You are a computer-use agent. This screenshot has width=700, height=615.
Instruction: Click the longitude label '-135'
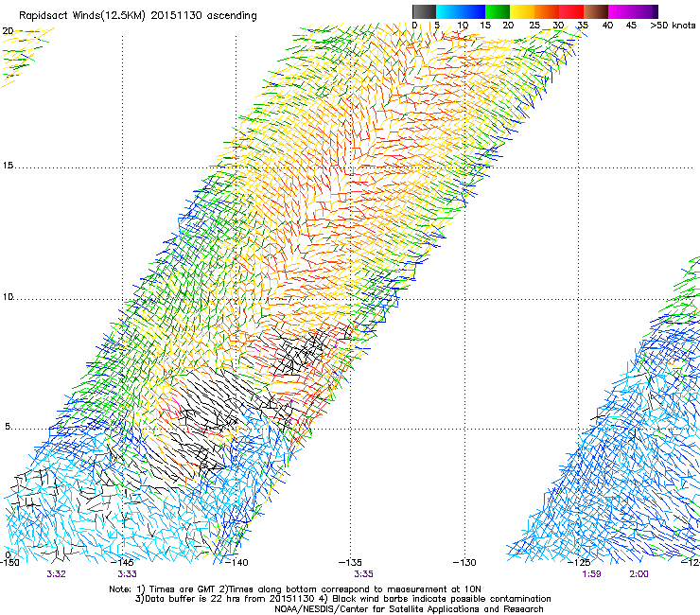pyautogui.click(x=350, y=562)
